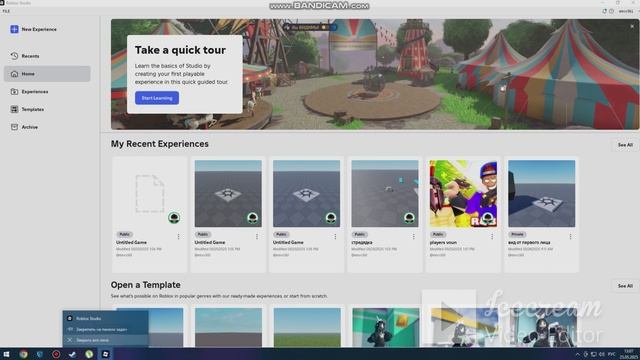Click owner avatar on стредядка card
This screenshot has width=640, height=360.
click(409, 218)
